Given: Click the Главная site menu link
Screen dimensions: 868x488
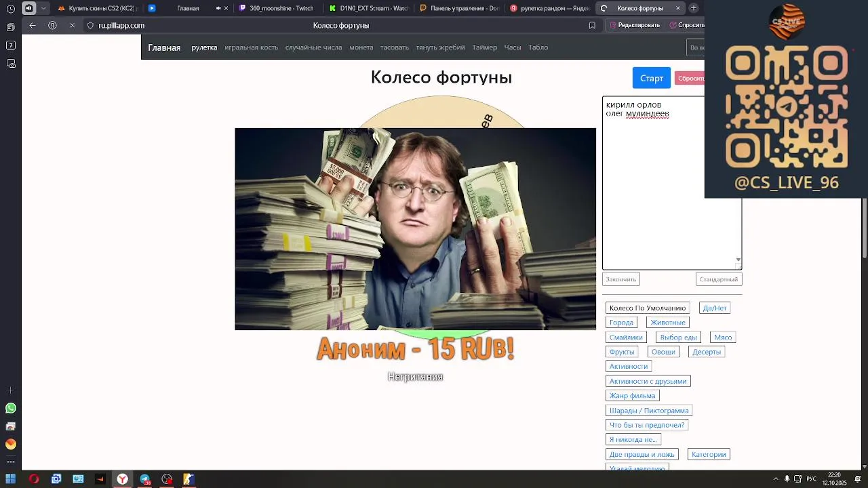Looking at the screenshot, I should click(164, 47).
